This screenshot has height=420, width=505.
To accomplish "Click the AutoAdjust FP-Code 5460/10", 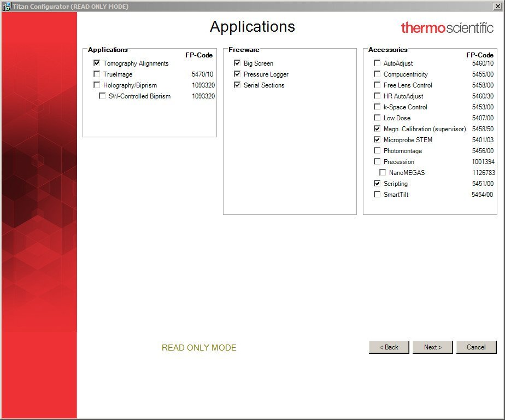I will (483, 63).
